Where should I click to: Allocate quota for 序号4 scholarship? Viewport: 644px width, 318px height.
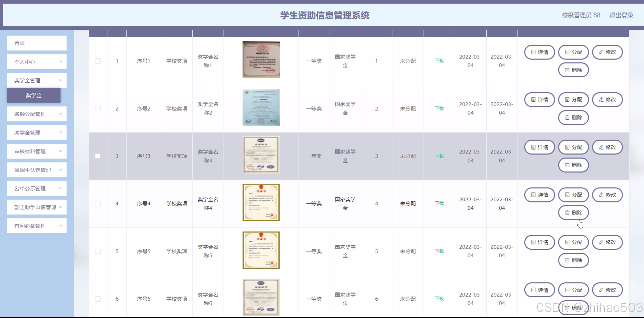point(573,195)
